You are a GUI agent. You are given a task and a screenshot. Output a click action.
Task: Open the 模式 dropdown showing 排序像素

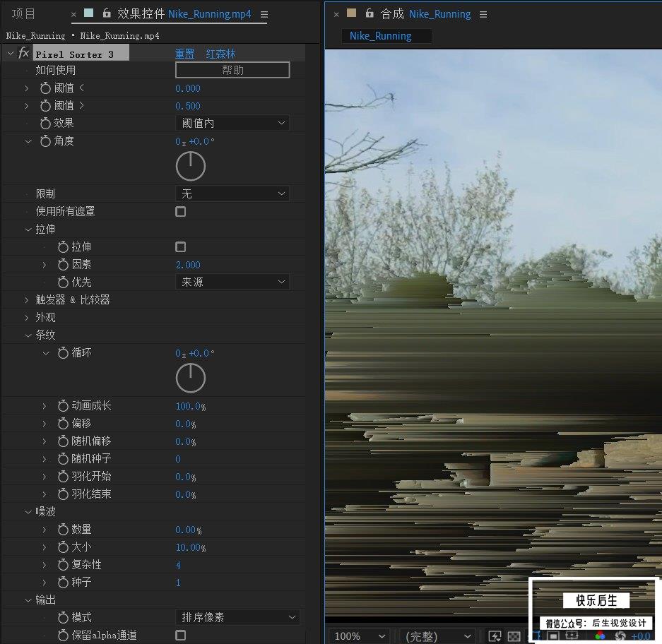tap(237, 617)
